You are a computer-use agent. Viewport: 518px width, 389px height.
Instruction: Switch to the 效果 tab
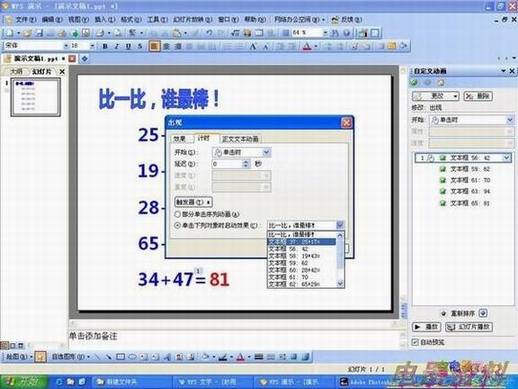coord(180,139)
